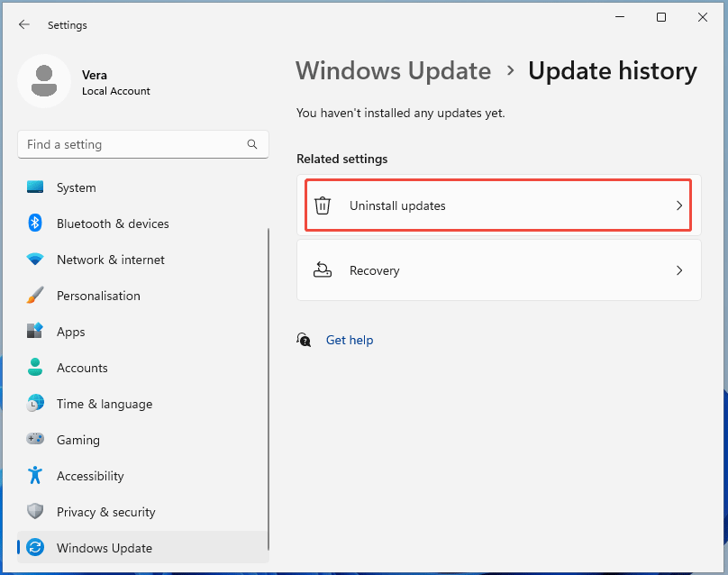The image size is (728, 575).
Task: Go to Windows Update breadcrumb
Action: click(x=394, y=71)
